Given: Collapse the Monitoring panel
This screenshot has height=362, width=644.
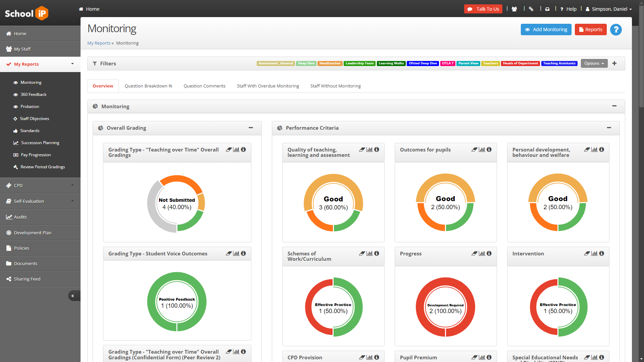Looking at the screenshot, I should click(x=614, y=106).
